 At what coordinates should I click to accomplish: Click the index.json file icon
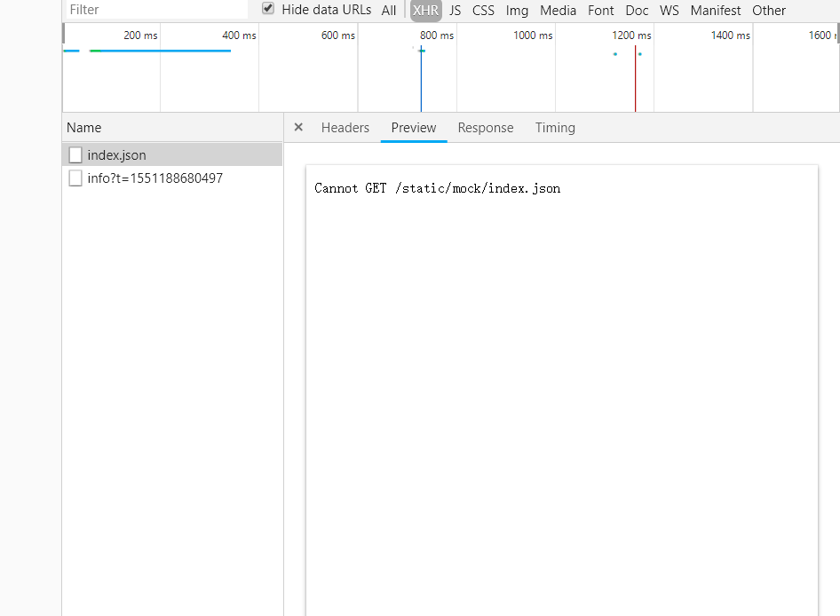click(75, 154)
